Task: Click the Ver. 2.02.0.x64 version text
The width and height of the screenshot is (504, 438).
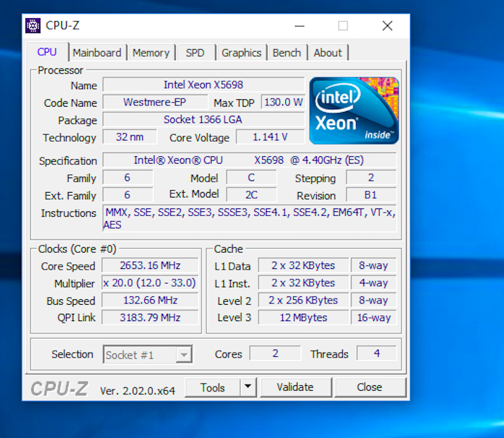Action: click(138, 391)
